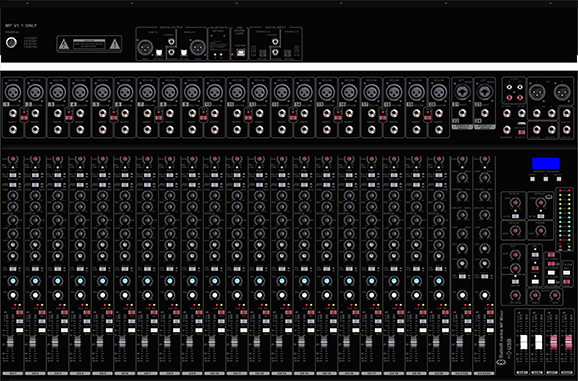This screenshot has width=578, height=381.
Task: Toggle phantom power switch for channels 1-2
Action: (x=24, y=118)
